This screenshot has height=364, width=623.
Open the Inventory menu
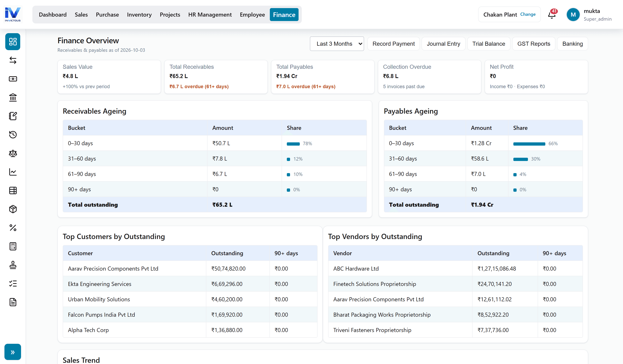[139, 15]
